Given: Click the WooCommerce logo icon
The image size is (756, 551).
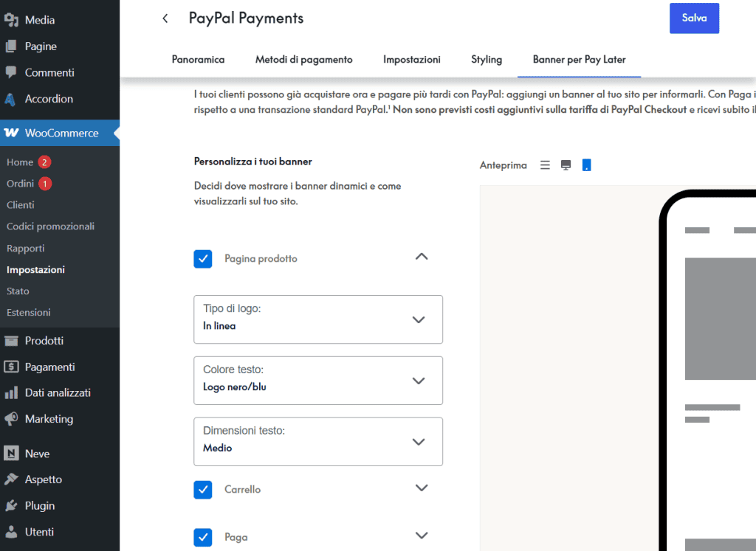Looking at the screenshot, I should pyautogui.click(x=11, y=133).
